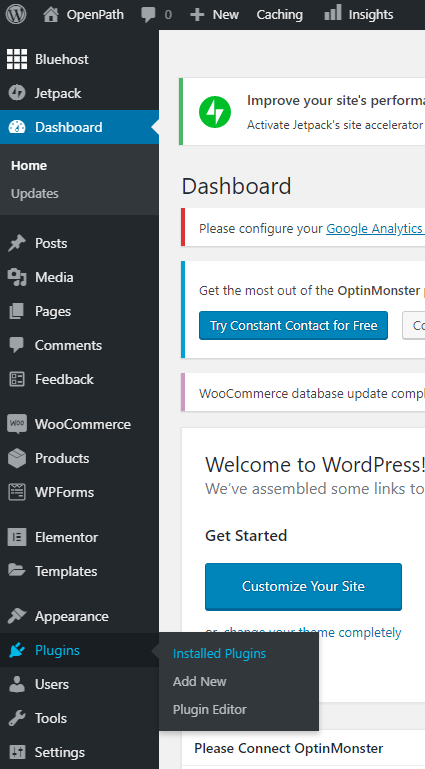The width and height of the screenshot is (425, 769).
Task: Click the Feedback form icon
Action: (x=17, y=379)
